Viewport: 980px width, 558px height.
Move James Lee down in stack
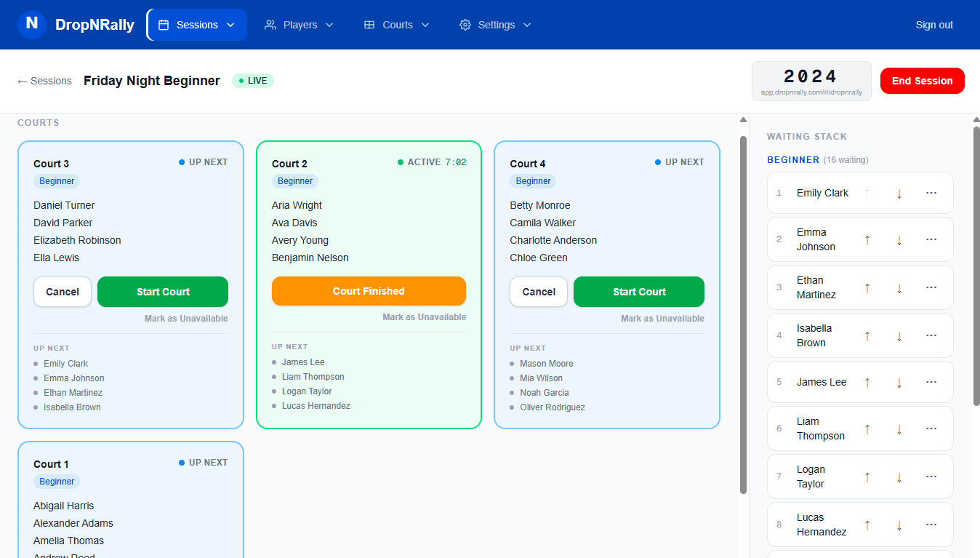pyautogui.click(x=899, y=383)
